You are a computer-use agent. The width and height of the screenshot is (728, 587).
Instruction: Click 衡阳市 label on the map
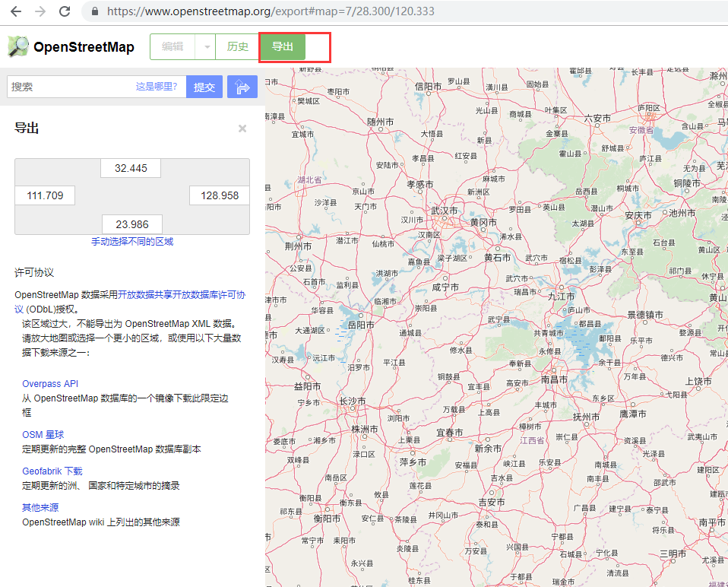[x=327, y=519]
